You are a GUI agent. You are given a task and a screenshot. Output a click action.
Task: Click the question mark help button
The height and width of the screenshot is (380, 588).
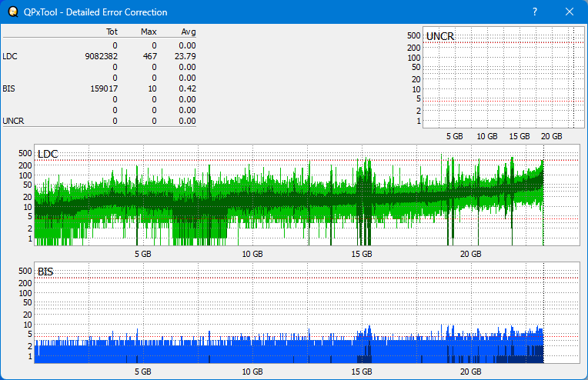[x=534, y=12]
